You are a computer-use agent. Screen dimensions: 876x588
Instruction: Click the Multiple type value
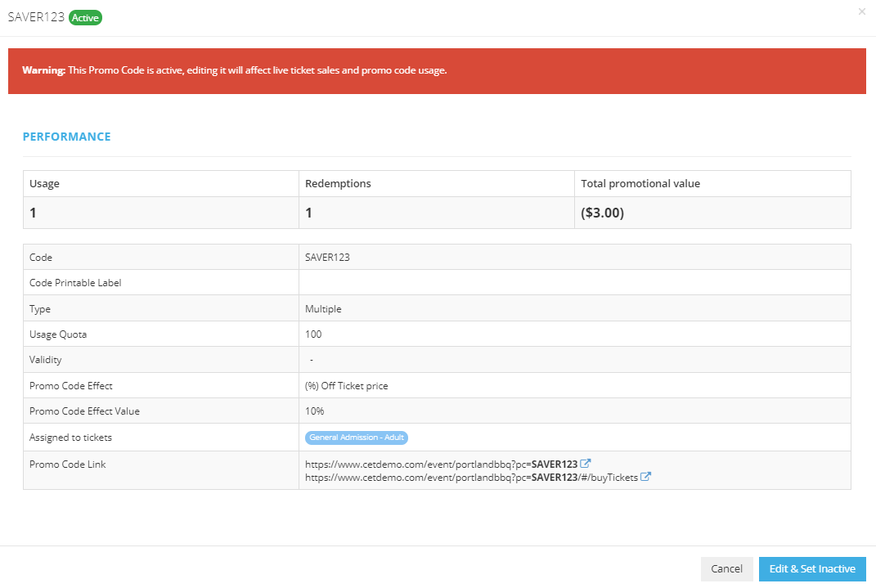(323, 309)
